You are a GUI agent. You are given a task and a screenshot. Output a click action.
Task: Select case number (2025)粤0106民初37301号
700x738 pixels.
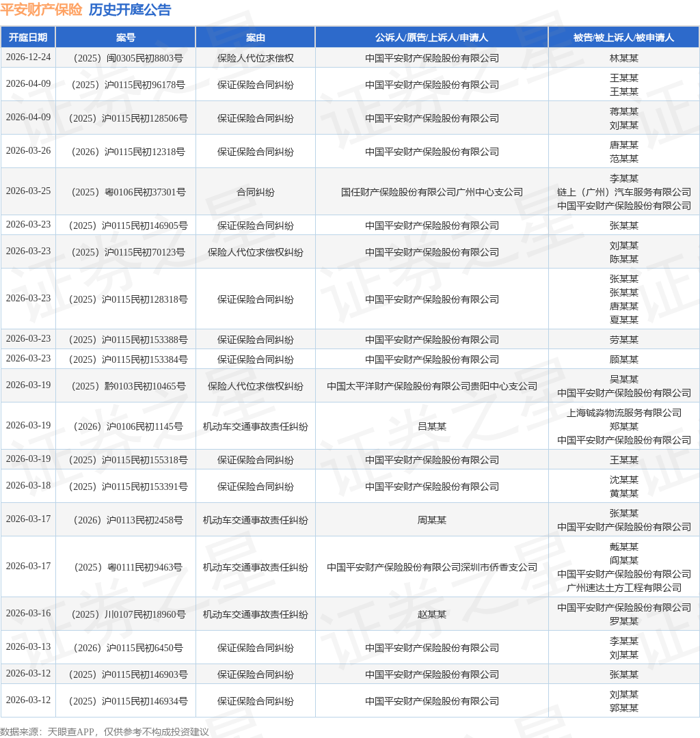pyautogui.click(x=126, y=193)
